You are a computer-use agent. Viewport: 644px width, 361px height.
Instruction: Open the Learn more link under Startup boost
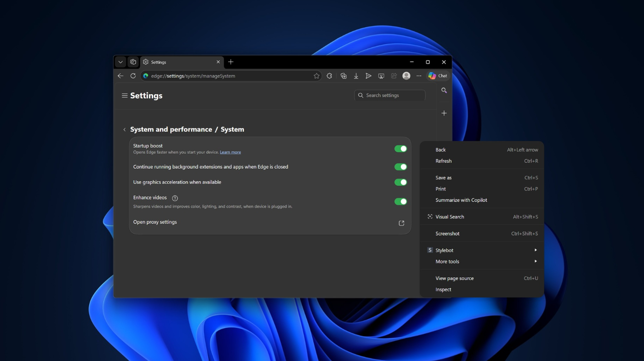tap(230, 152)
